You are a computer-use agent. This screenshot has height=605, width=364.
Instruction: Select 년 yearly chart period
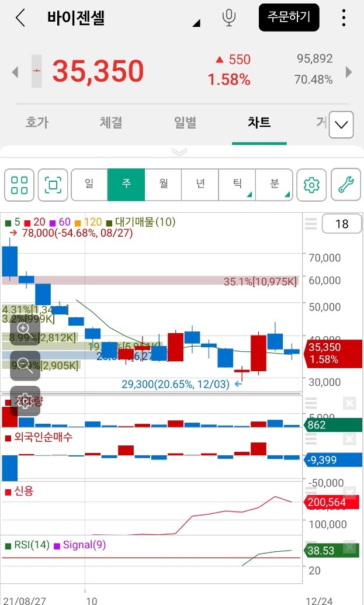[x=200, y=185]
